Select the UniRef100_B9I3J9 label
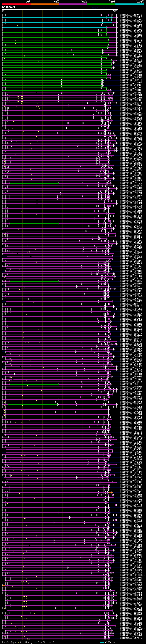This screenshot has height=644, width=146. pos(131,183)
